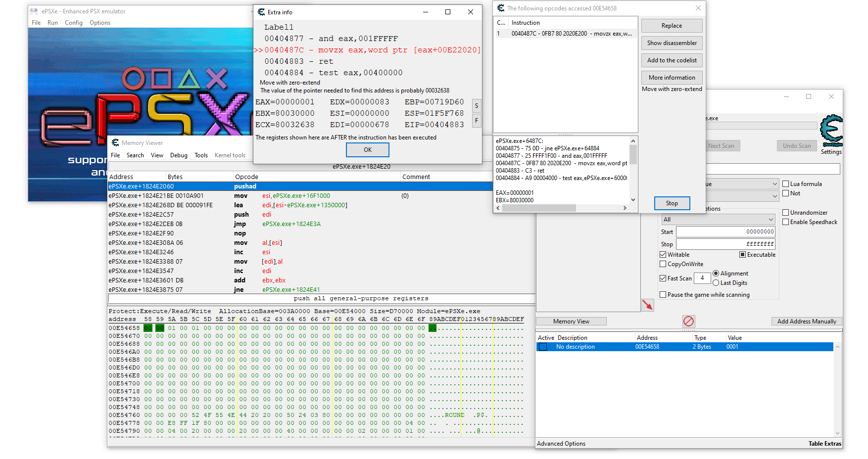Open the File menu in ePSXe
This screenshot has width=868, height=459.
(36, 22)
